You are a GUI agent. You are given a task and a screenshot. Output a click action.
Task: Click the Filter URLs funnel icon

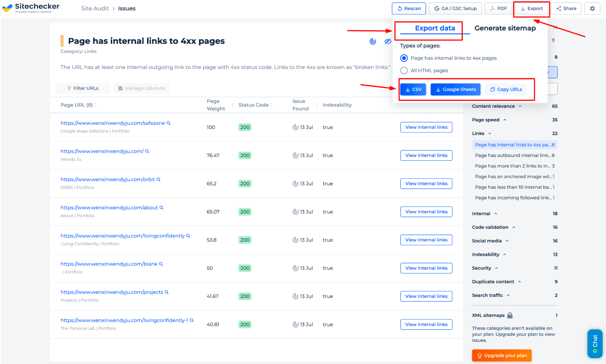tap(69, 88)
